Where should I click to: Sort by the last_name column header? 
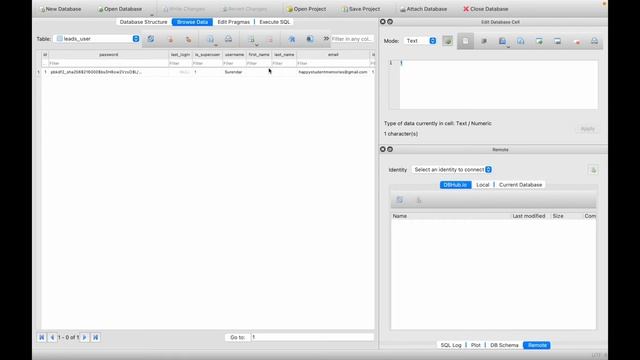pyautogui.click(x=284, y=55)
